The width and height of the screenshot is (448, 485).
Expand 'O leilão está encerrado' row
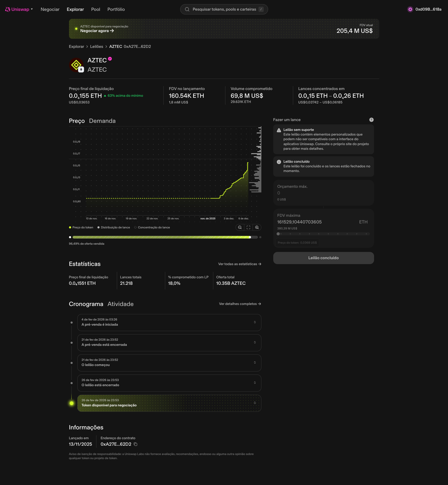(x=169, y=383)
